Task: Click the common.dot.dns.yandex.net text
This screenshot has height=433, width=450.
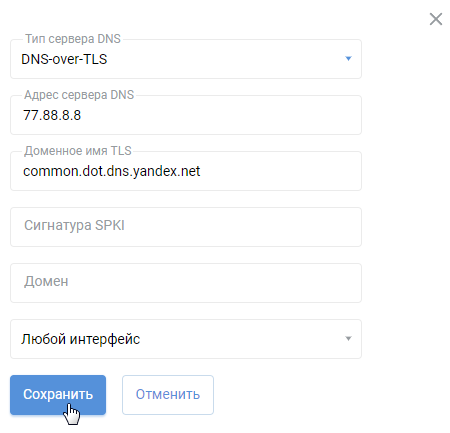Action: pos(112,171)
